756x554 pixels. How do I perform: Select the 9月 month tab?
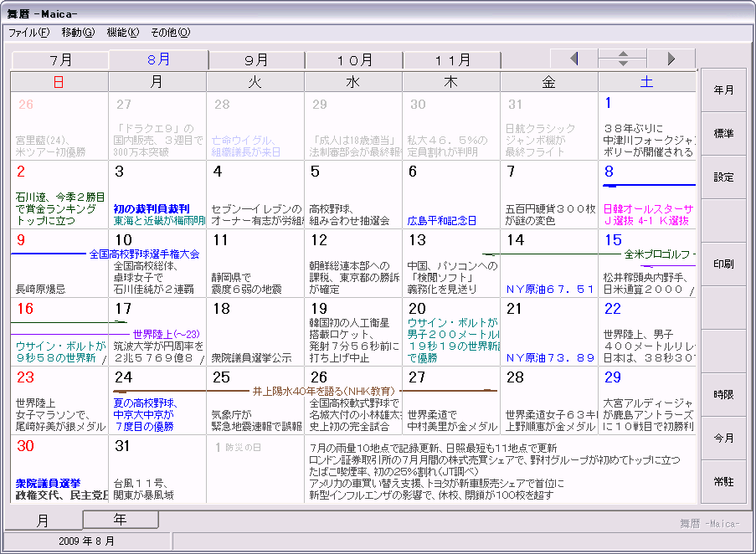tap(256, 60)
